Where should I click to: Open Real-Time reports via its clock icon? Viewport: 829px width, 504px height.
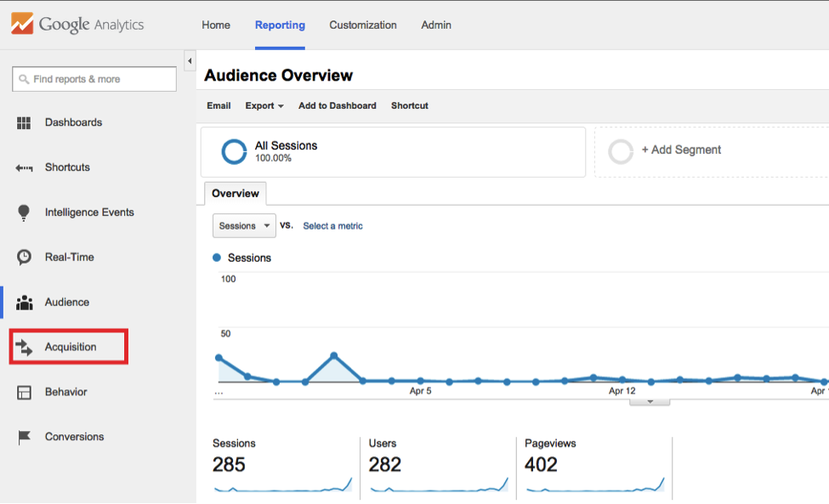click(x=24, y=257)
